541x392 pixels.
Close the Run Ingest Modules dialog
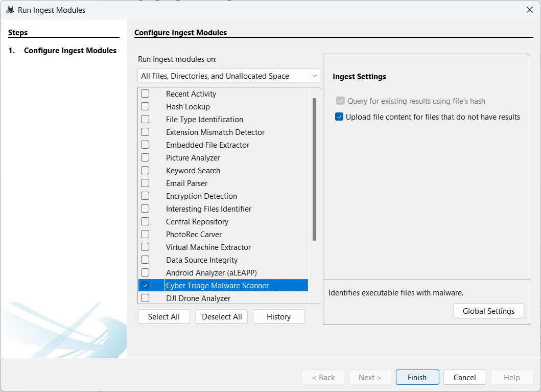click(x=529, y=10)
